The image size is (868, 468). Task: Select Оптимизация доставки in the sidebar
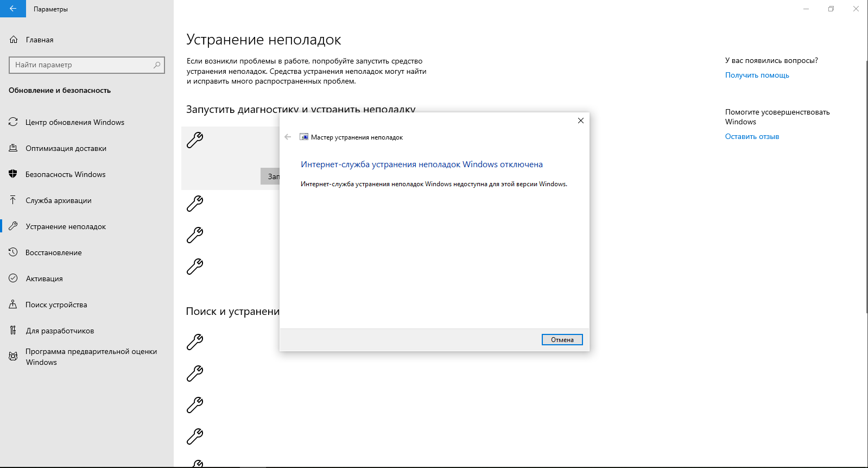[x=87, y=148]
